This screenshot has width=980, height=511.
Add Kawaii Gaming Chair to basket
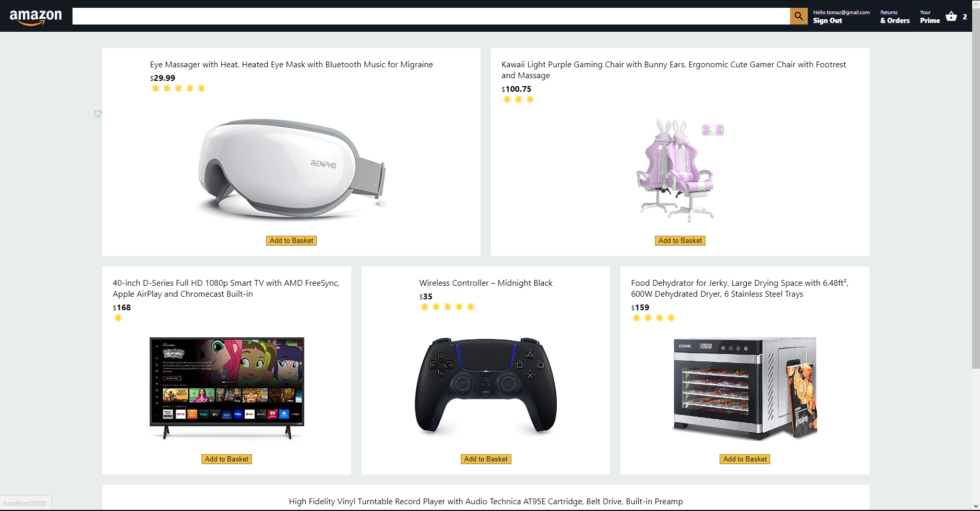680,240
